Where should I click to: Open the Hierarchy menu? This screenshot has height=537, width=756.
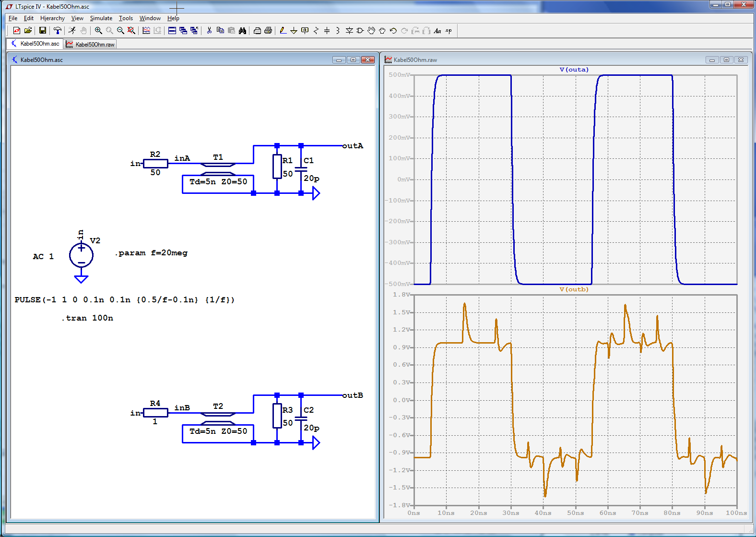[x=52, y=18]
